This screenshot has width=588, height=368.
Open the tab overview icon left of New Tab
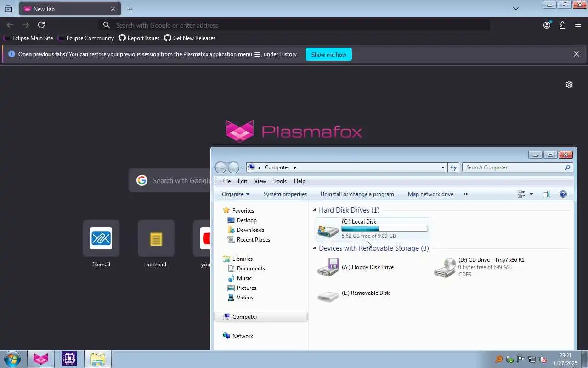point(8,9)
